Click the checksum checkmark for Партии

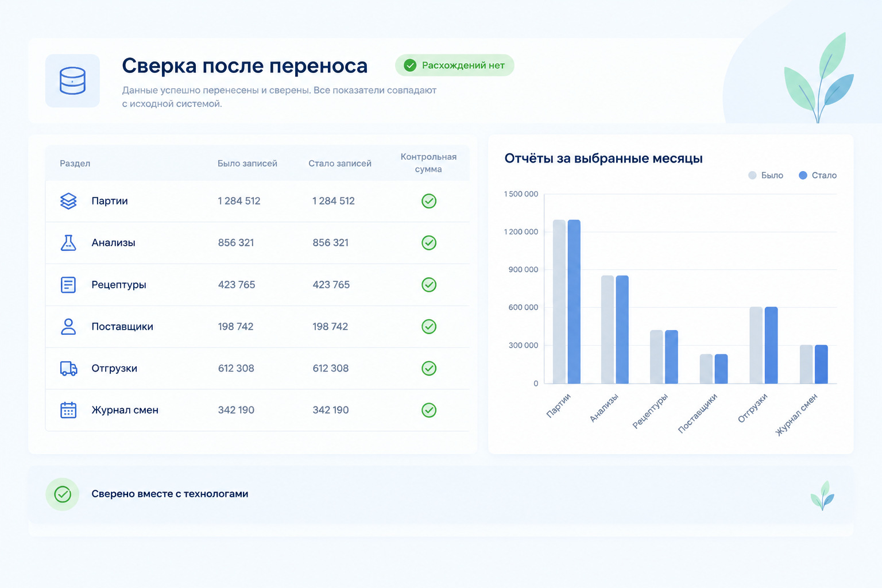tap(429, 201)
